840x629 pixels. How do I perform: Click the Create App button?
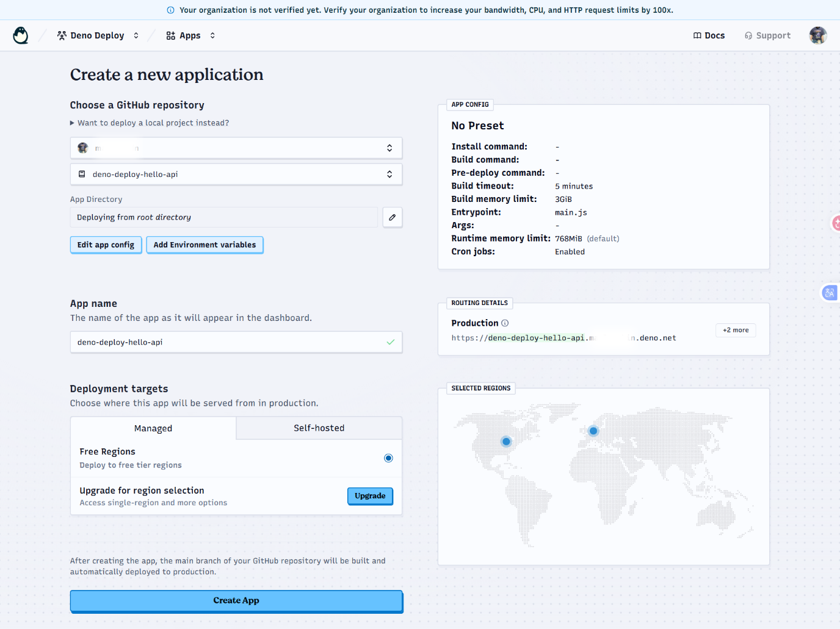(x=236, y=601)
